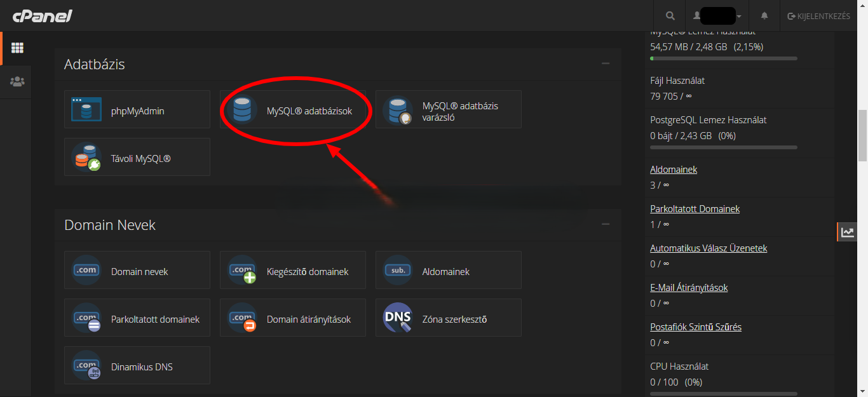Open the Aldomainek sub. icon

click(x=398, y=271)
